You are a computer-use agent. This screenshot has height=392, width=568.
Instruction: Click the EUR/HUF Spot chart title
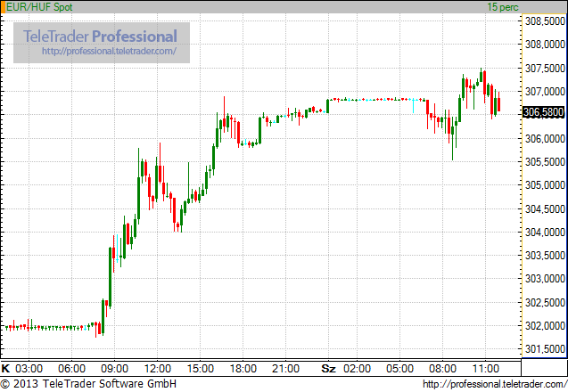[39, 7]
